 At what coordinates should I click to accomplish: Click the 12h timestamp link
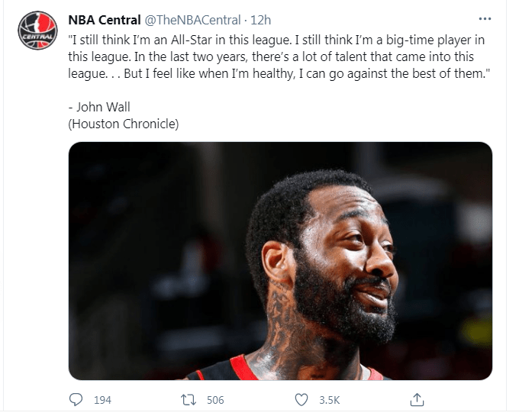pos(260,20)
